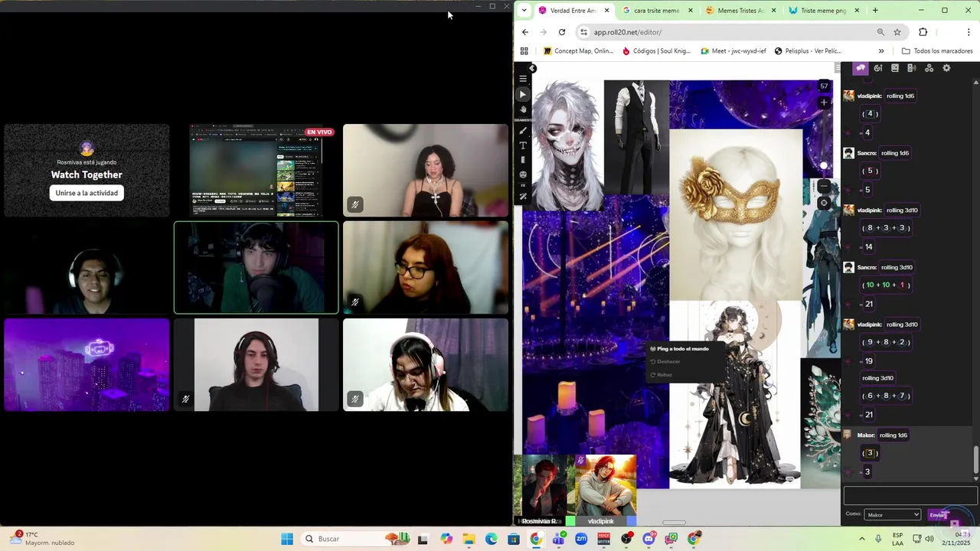This screenshot has width=980, height=551.
Task: Zoom in with the plus button
Action: click(824, 103)
